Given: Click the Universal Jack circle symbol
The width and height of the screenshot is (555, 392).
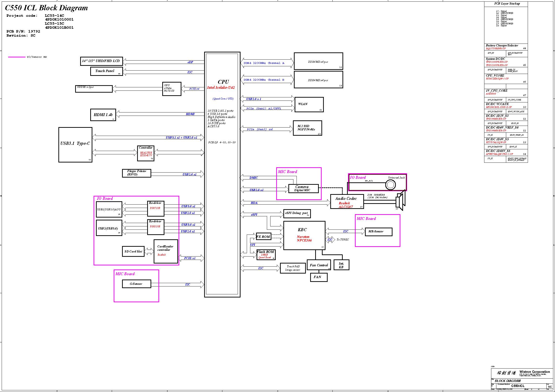Looking at the screenshot, I should click(390, 185).
